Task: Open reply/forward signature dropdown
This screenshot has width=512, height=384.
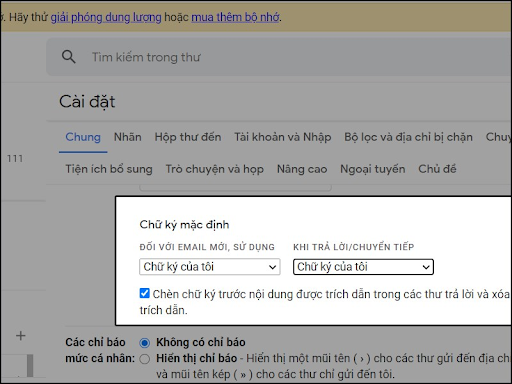Action: 363,267
